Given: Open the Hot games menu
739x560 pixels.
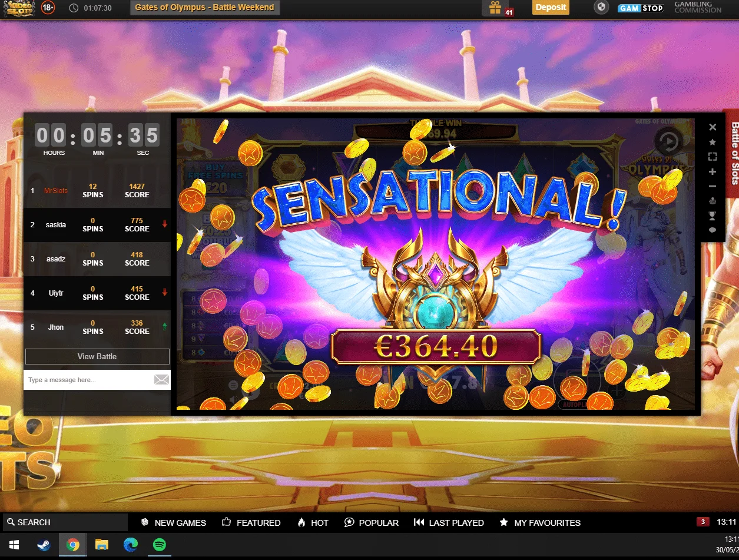Looking at the screenshot, I should tap(313, 522).
